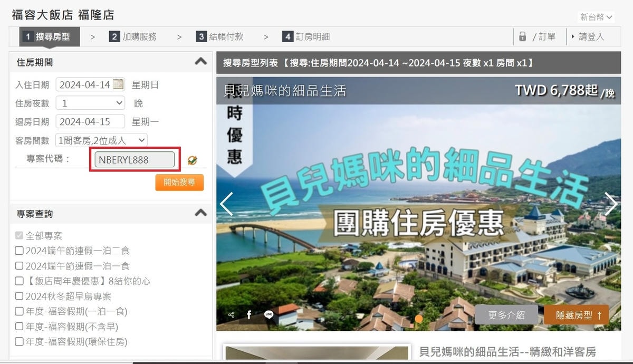Click the share icon on banner
Viewport: 633px width, 364px height.
[x=231, y=315]
